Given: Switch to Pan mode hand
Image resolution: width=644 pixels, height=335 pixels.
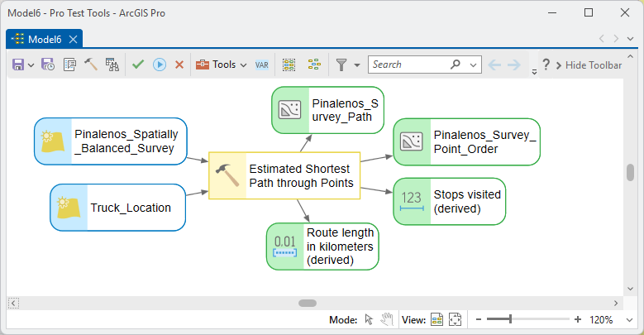Looking at the screenshot, I should [x=386, y=319].
